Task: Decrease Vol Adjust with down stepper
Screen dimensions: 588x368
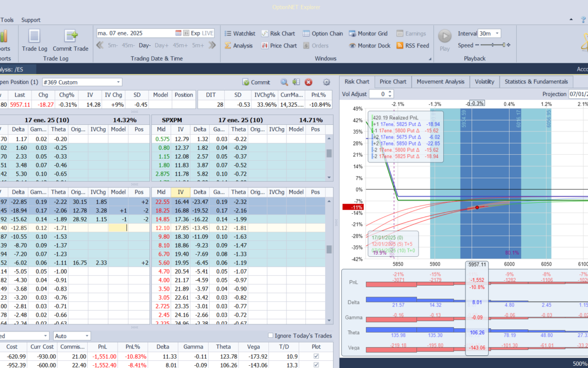Action: pyautogui.click(x=390, y=96)
